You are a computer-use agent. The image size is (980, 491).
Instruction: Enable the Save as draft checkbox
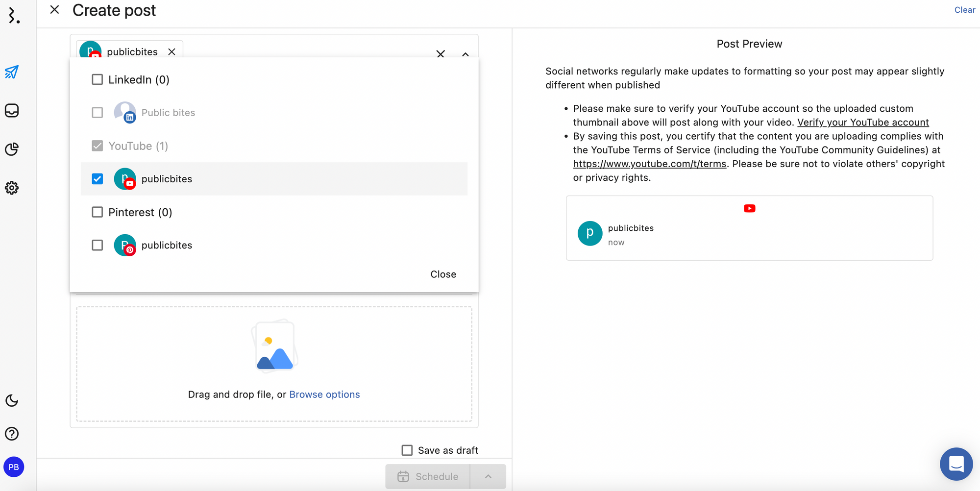407,450
